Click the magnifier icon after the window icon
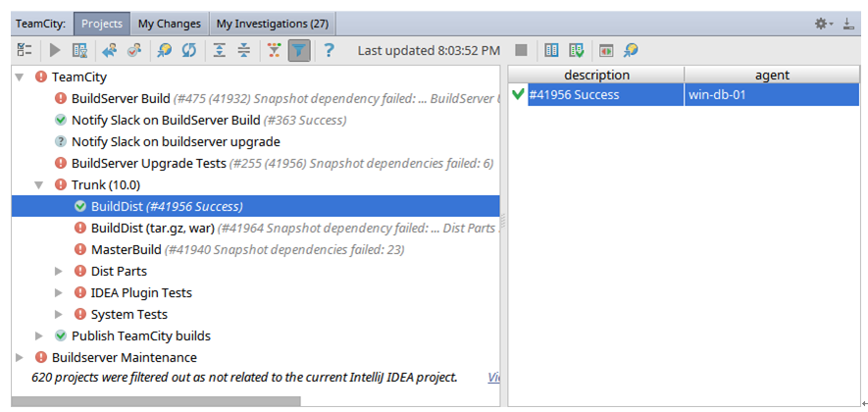 click(631, 50)
